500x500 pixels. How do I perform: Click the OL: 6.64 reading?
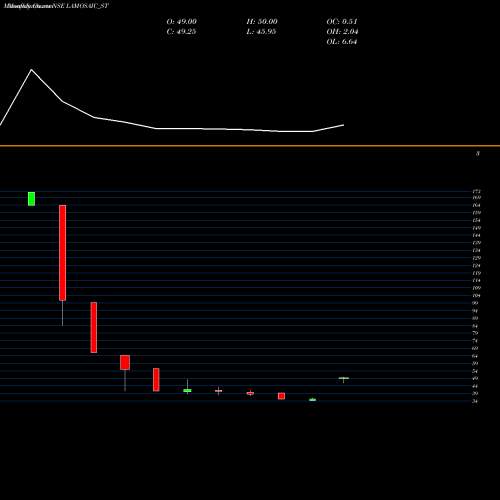(342, 42)
